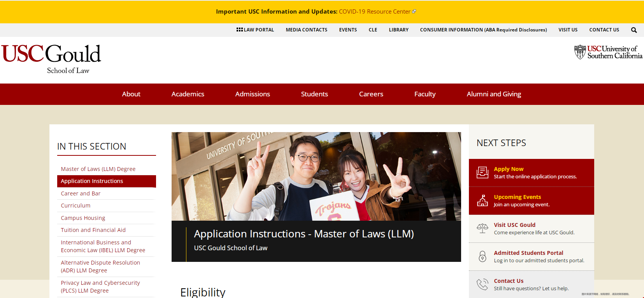Open the USC Gould School of Law logo
The width and height of the screenshot is (644, 298).
point(51,59)
